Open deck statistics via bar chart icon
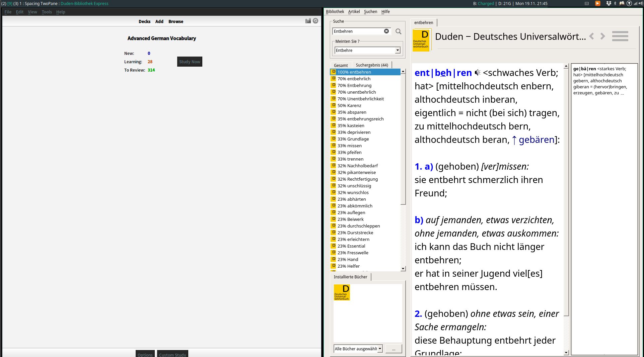The width and height of the screenshot is (644, 357). point(308,21)
